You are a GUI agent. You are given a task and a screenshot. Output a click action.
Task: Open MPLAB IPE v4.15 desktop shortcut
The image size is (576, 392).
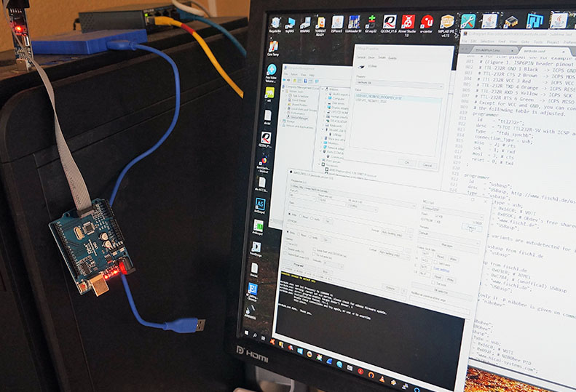[x=446, y=25]
